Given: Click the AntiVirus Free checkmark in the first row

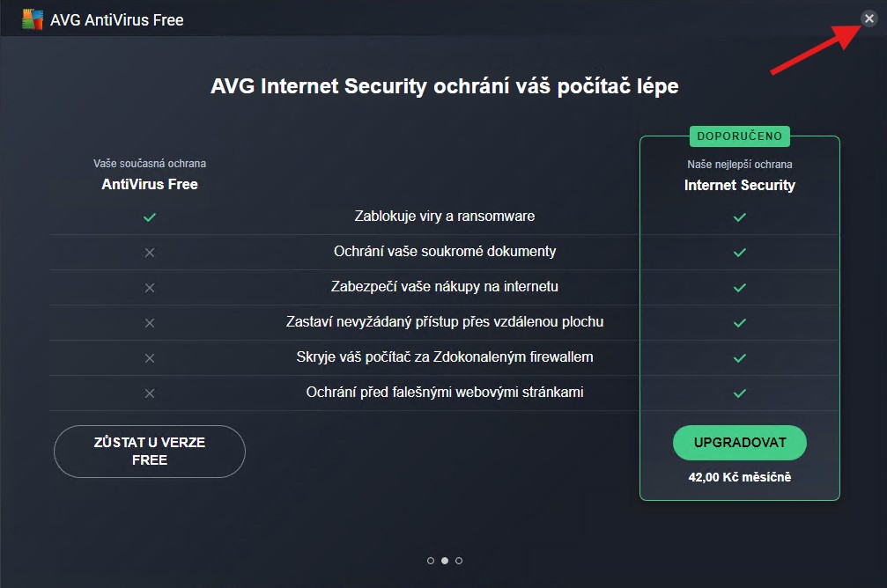Looking at the screenshot, I should [150, 216].
